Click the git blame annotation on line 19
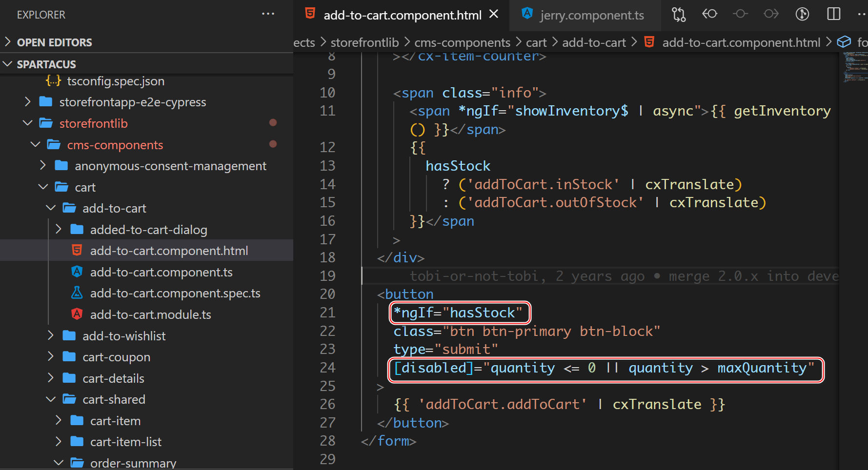The width and height of the screenshot is (868, 470). (x=624, y=276)
